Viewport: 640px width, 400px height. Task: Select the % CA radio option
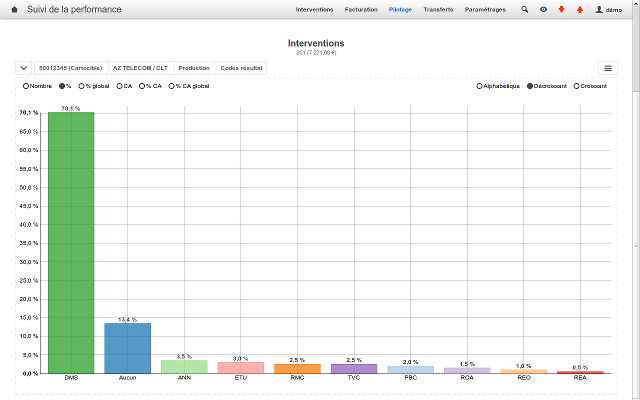(x=151, y=86)
